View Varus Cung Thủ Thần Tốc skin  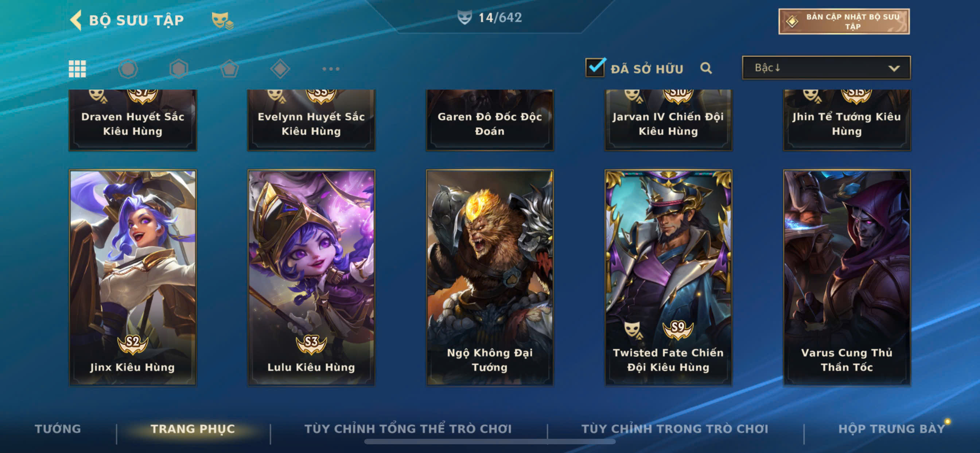tap(847, 278)
